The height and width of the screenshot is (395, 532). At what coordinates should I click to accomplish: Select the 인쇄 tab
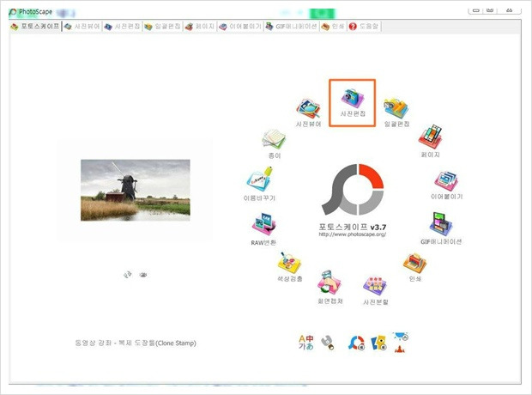333,27
